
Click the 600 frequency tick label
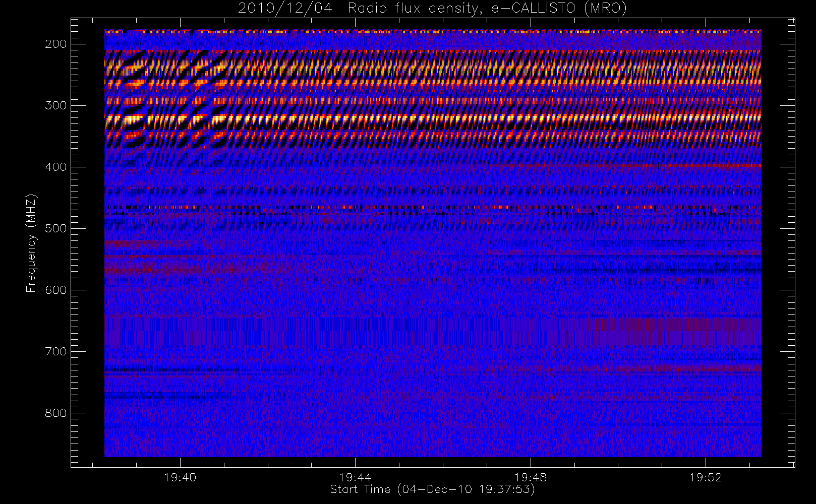click(56, 290)
